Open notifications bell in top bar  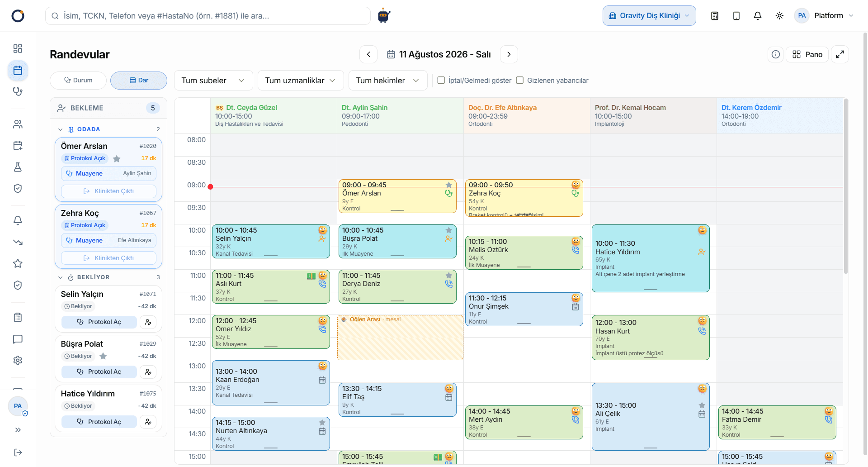(x=758, y=16)
